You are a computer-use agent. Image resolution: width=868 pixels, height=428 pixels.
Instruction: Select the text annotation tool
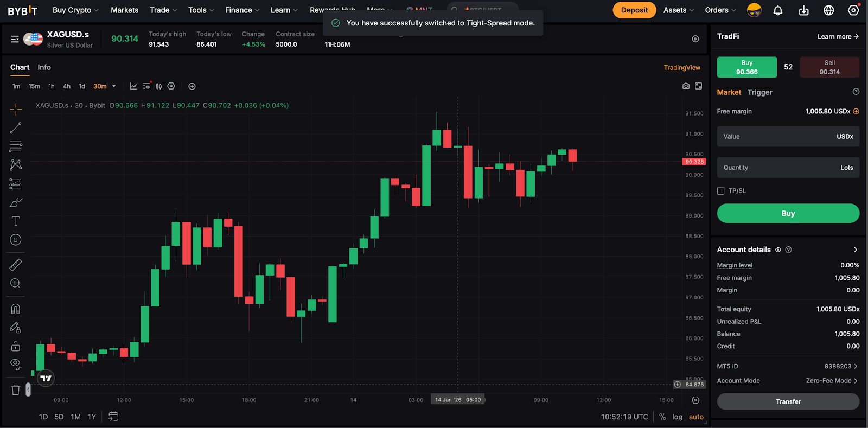[x=16, y=221]
